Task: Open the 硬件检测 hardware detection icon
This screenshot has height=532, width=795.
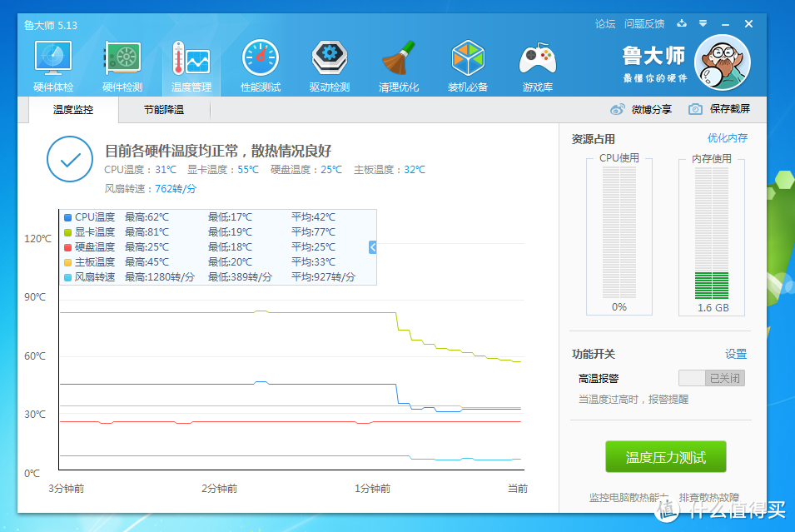Action: (122, 67)
